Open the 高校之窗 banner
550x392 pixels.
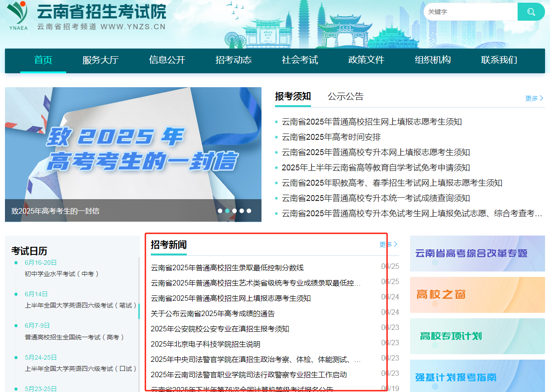click(478, 295)
